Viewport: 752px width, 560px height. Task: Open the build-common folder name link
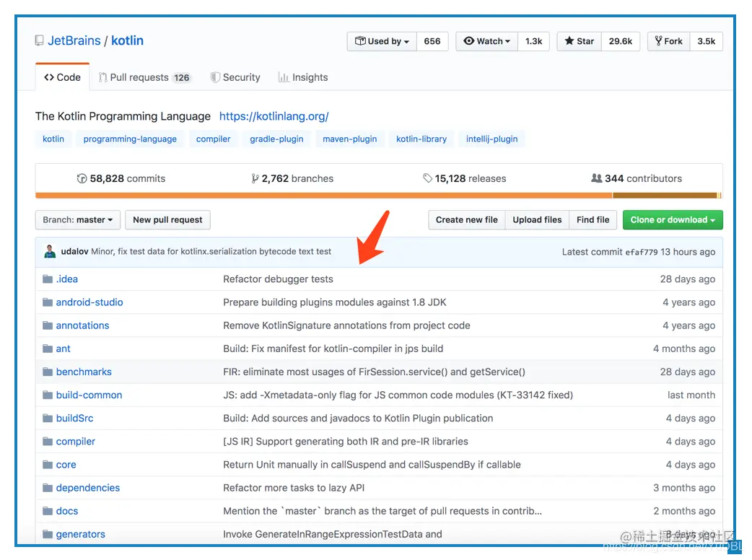[89, 395]
